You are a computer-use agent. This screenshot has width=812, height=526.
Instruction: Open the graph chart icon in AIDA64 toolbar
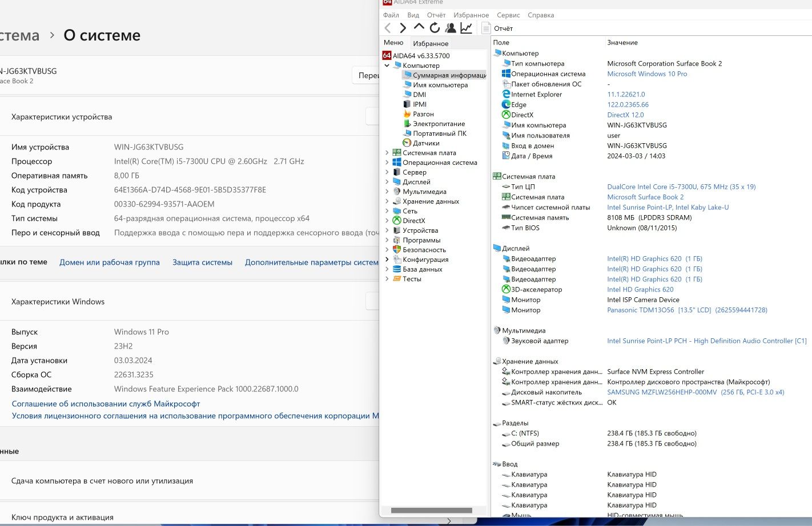pyautogui.click(x=467, y=28)
